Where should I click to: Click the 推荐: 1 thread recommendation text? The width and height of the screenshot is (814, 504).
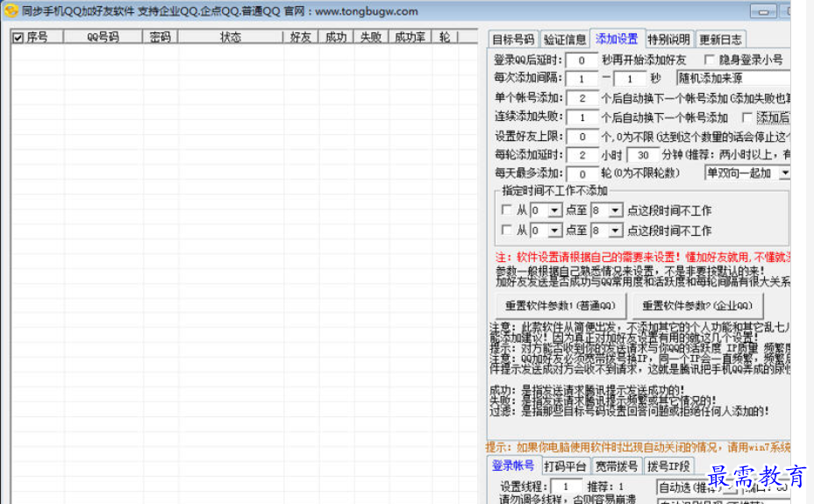[605, 486]
